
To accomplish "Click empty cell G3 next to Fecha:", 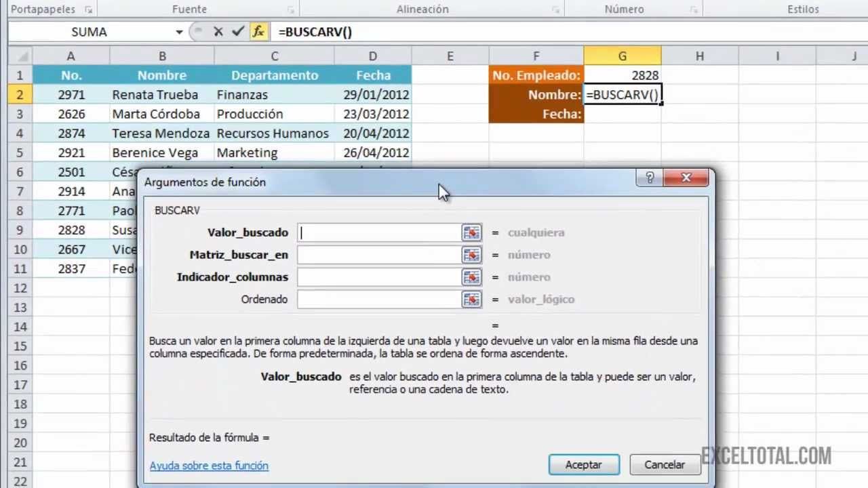I will coord(623,114).
